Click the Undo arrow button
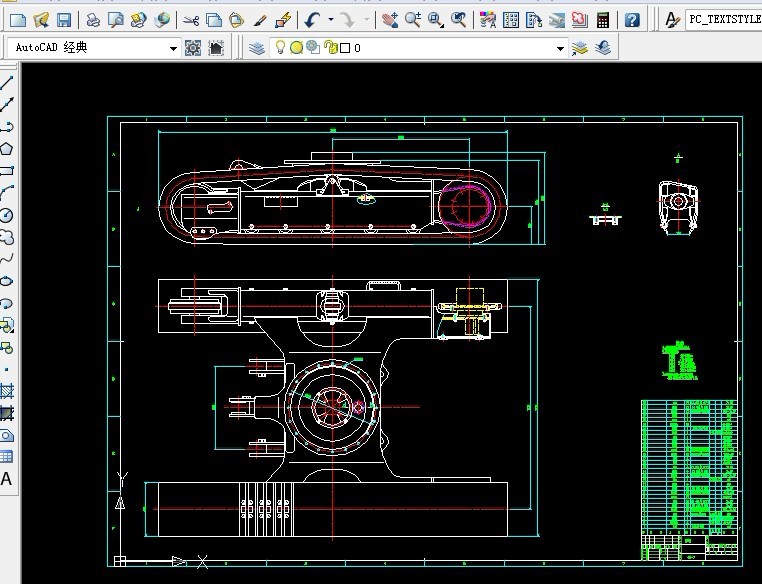762x584 pixels. [313, 19]
